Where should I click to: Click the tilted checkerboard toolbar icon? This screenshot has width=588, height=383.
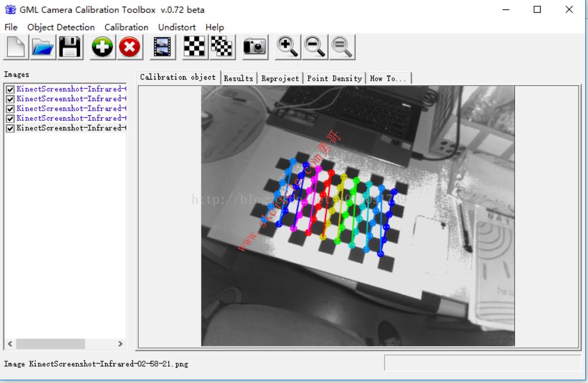pos(222,47)
